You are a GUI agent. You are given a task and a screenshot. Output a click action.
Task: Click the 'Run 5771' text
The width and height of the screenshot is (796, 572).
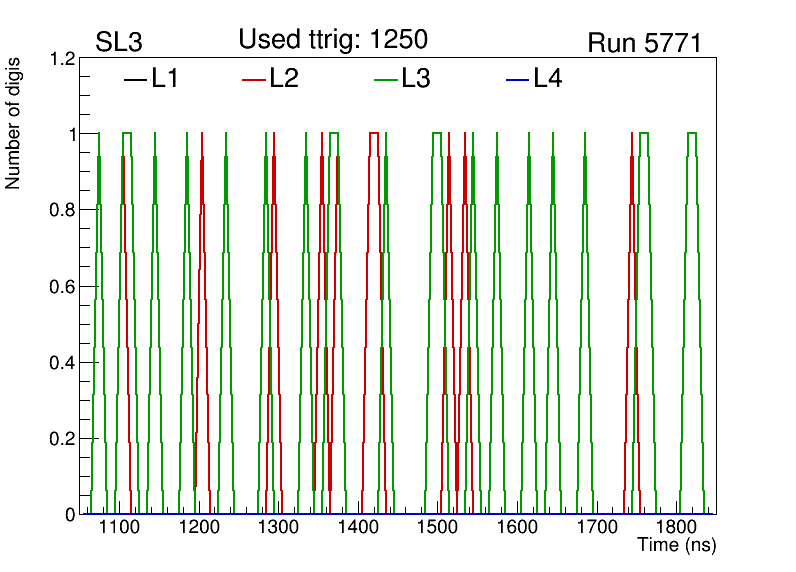pyautogui.click(x=643, y=43)
